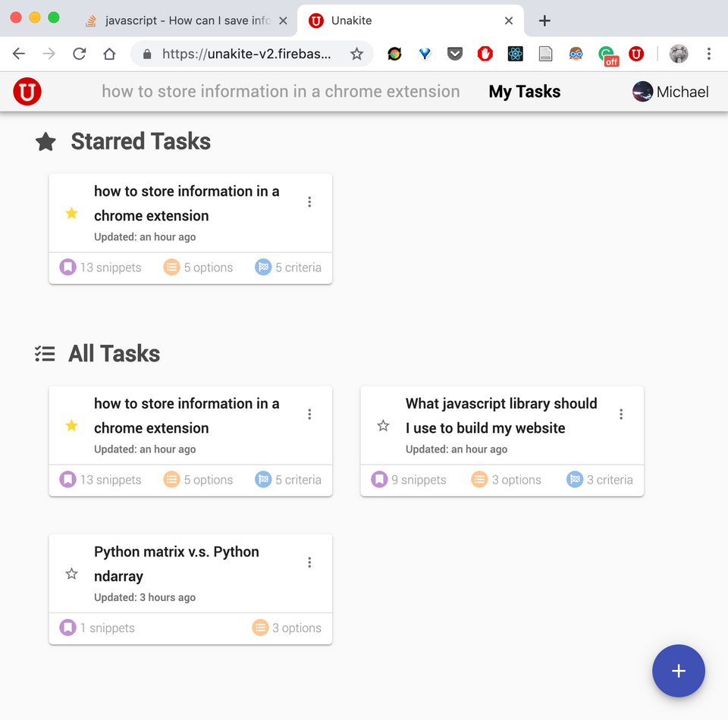The height and width of the screenshot is (720, 728).
Task: Open Michael's profile in the header
Action: point(670,91)
